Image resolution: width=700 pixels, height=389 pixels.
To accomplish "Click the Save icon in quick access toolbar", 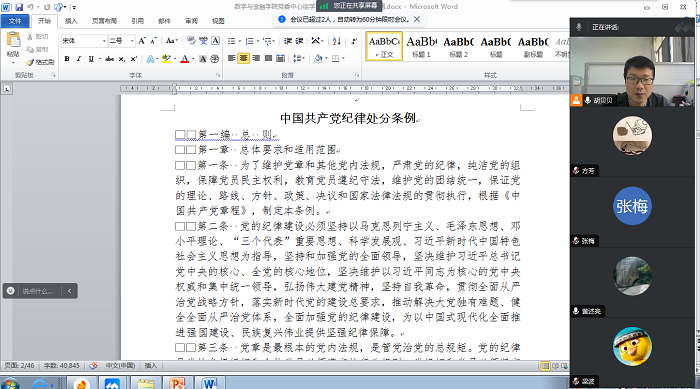I will point(19,7).
